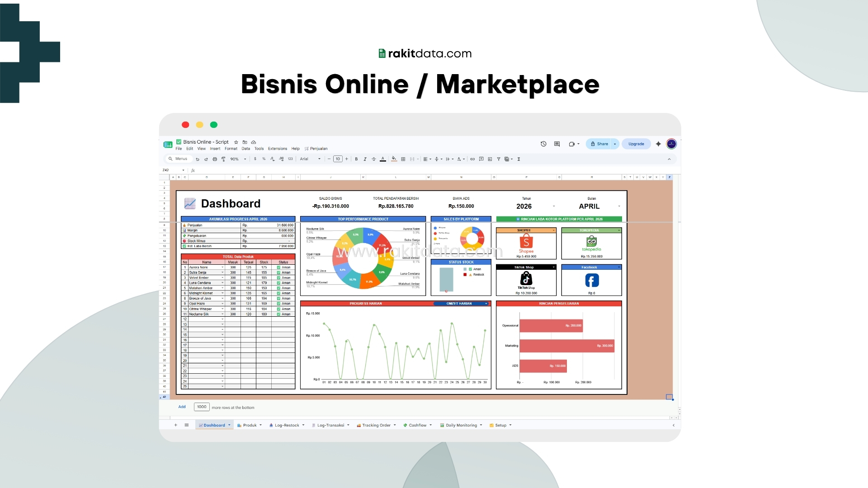
Task: Open the Insert menu
Action: coord(215,149)
